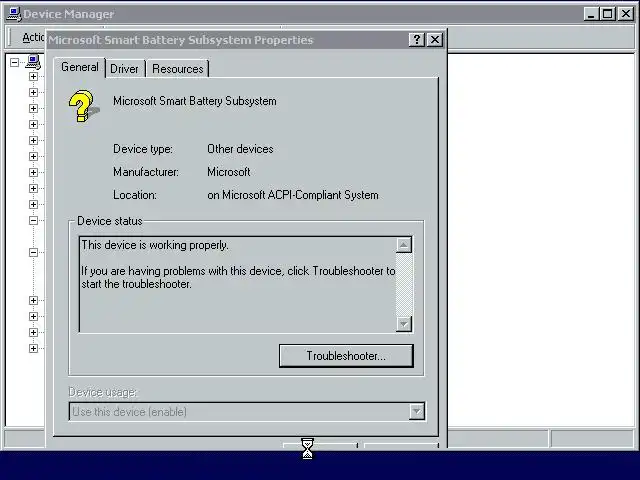The width and height of the screenshot is (640, 480).
Task: Click the 'If you are having problems' troubleshooter hint text
Action: point(238,277)
